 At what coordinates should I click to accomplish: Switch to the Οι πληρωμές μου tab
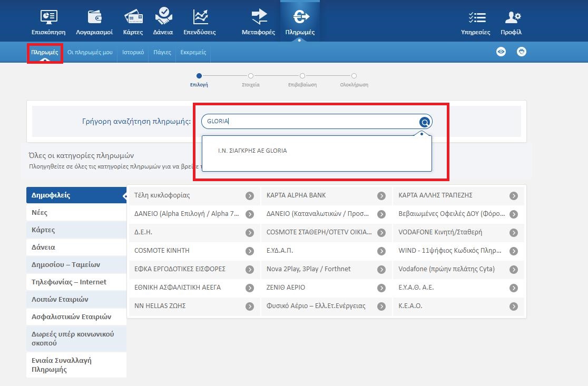[90, 53]
